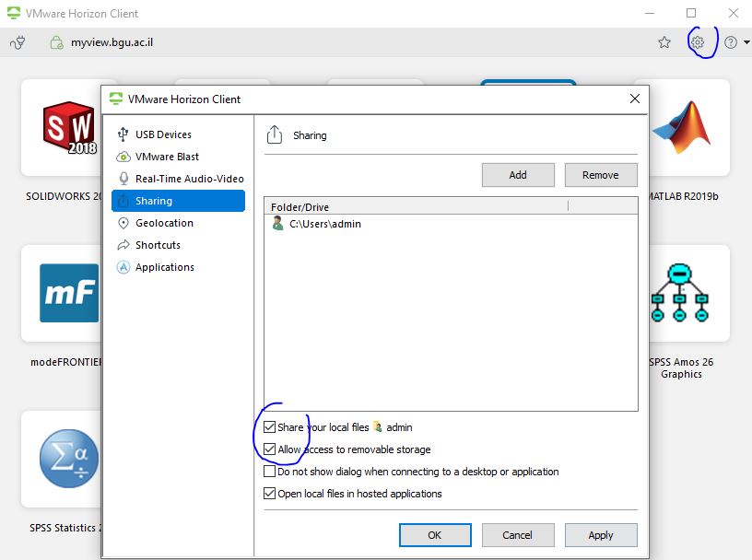
Task: Open Real-Time Audio-Video settings
Action: 178,179
